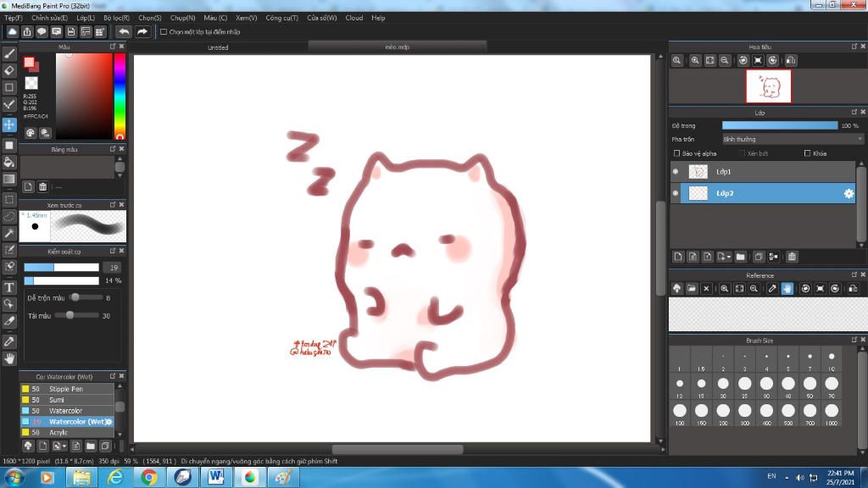The width and height of the screenshot is (868, 488).
Task: Open Google Chrome from taskbar
Action: click(x=148, y=477)
